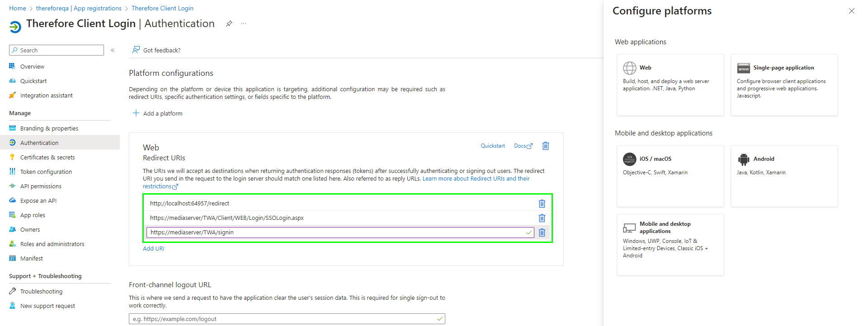
Task: Open Token configuration page
Action: [x=46, y=172]
